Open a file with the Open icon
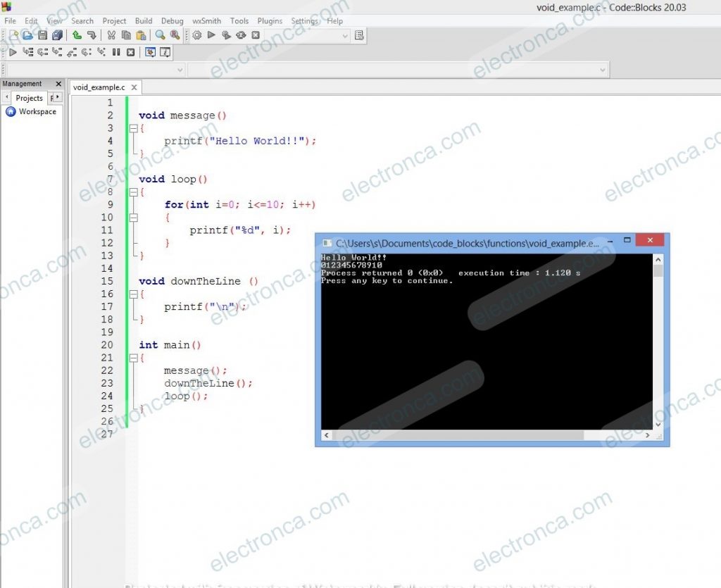The image size is (721, 588). 27,35
